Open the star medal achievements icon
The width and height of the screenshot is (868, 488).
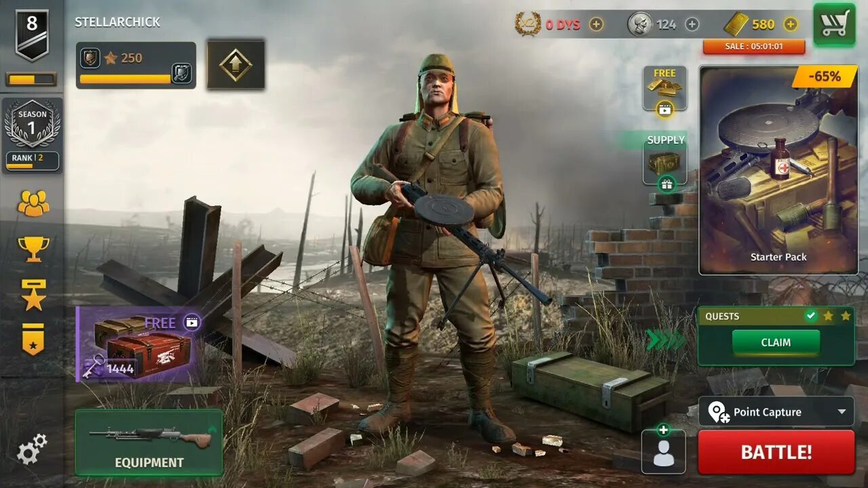pos(33,295)
